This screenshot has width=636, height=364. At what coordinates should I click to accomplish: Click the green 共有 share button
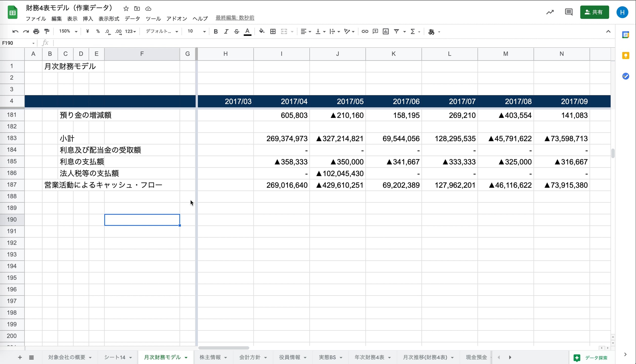(x=594, y=12)
